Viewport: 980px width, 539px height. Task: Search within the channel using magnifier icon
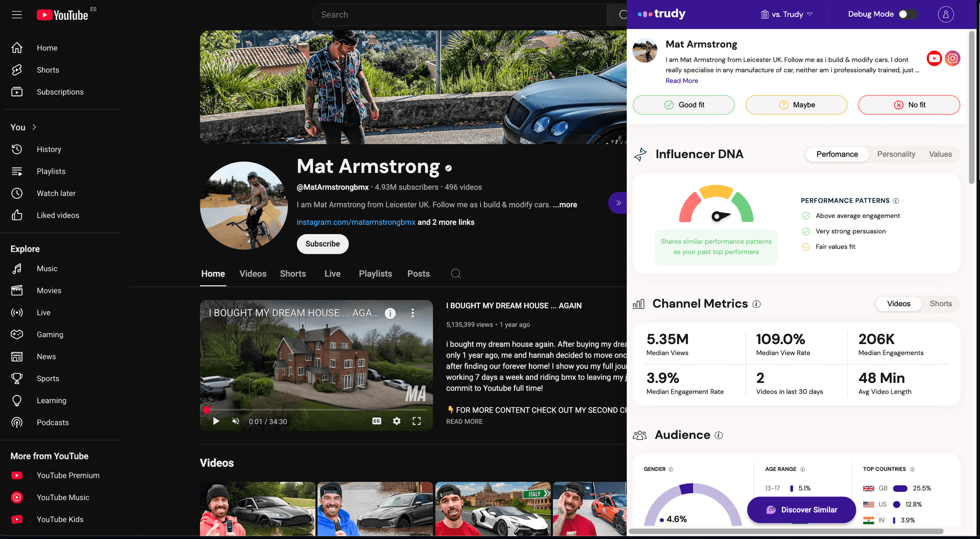(x=456, y=274)
